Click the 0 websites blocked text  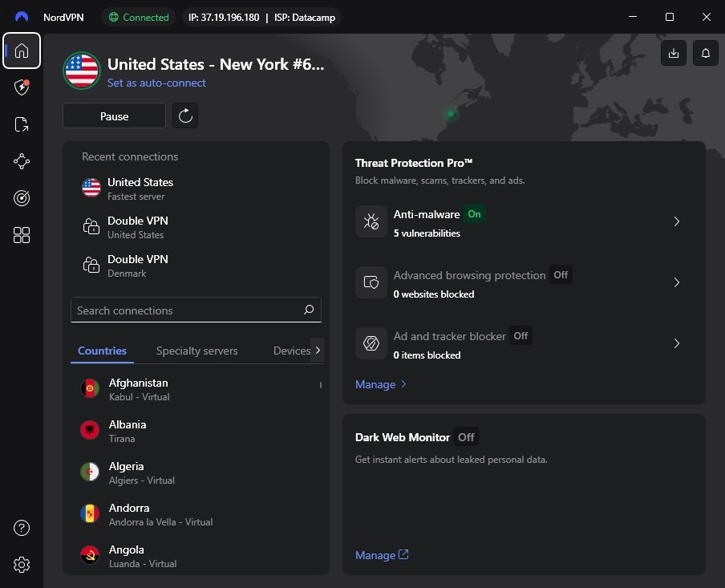434,294
